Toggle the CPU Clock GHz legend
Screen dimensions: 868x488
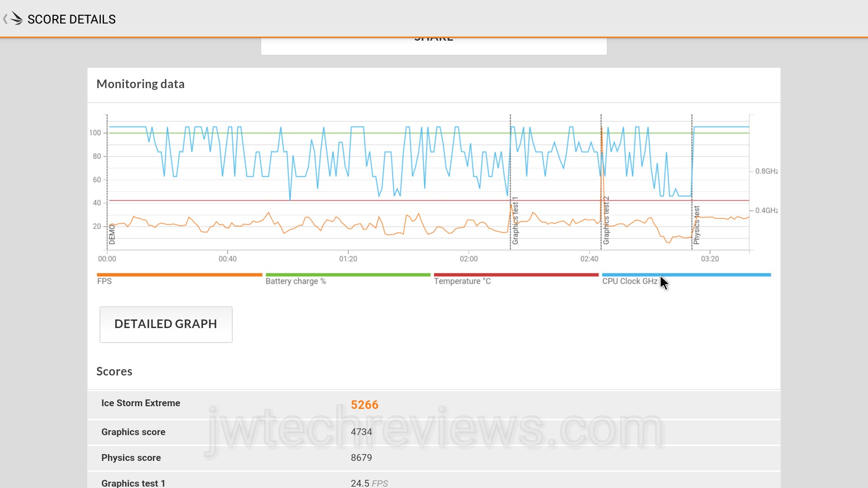pyautogui.click(x=630, y=281)
